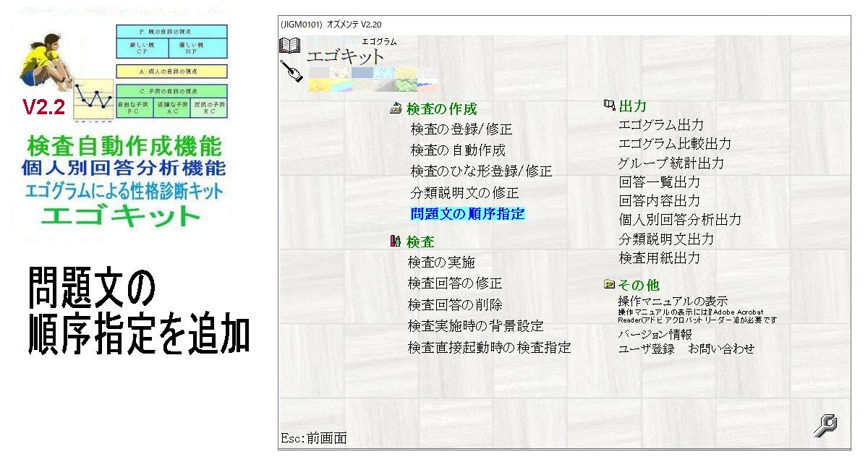Click the open book icon
868x470 pixels.
click(x=289, y=46)
